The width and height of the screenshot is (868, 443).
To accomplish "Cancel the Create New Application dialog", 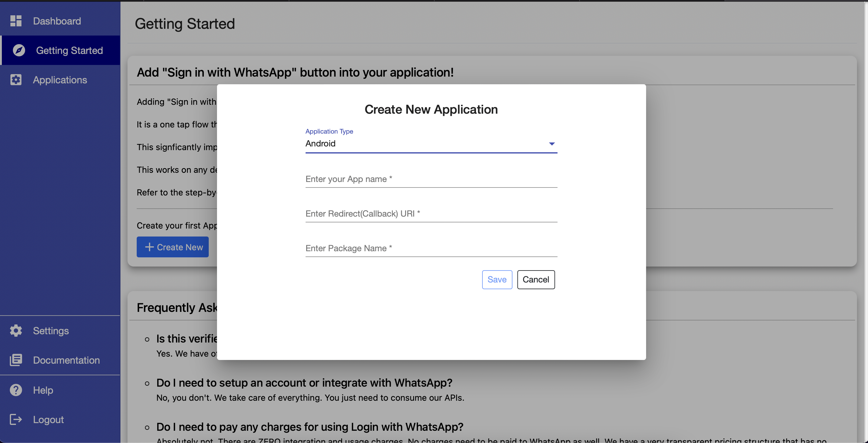I will point(535,279).
